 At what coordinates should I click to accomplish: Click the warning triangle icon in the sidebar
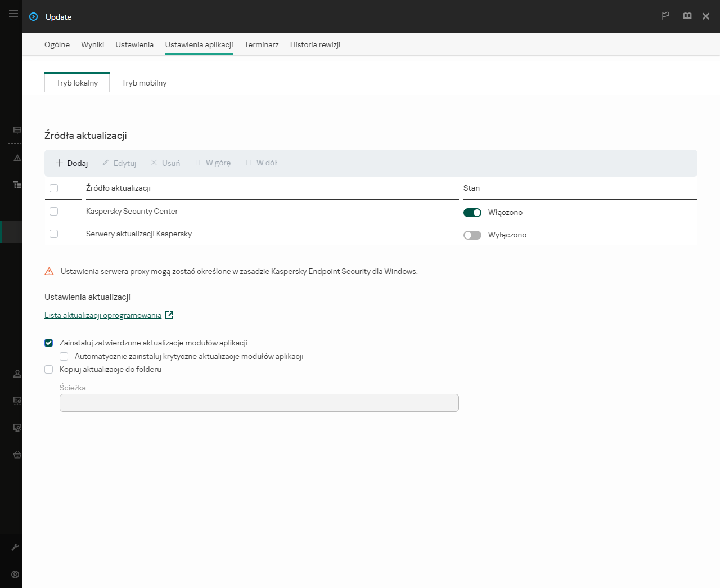point(17,158)
